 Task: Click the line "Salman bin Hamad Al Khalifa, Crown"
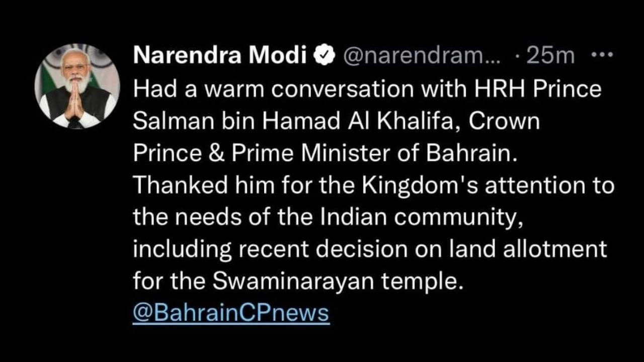(x=336, y=121)
